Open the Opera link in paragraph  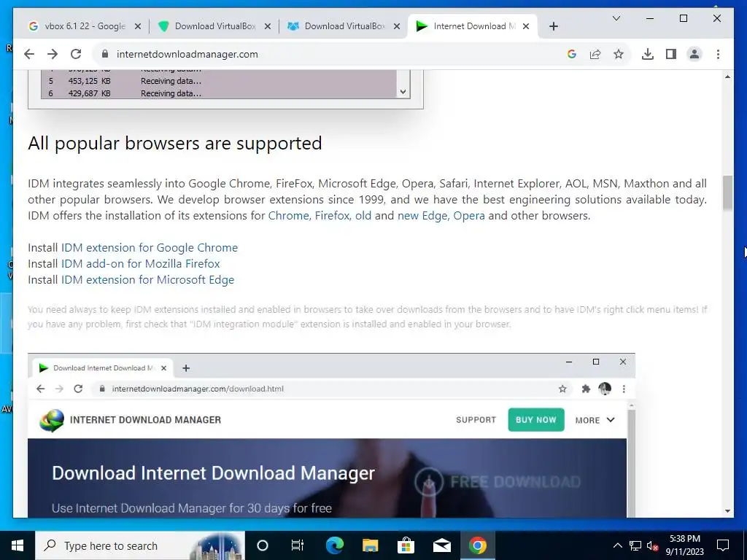pyautogui.click(x=469, y=216)
